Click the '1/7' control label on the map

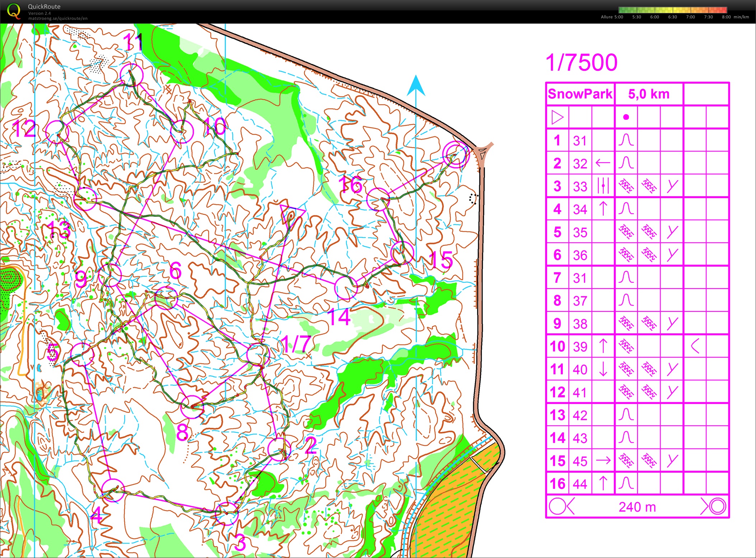(295, 344)
